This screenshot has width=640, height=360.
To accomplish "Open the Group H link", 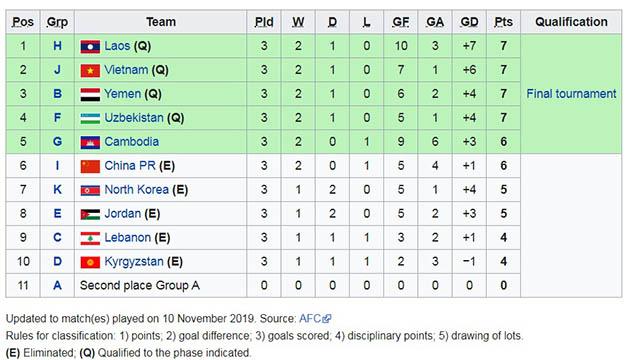I will (x=57, y=46).
